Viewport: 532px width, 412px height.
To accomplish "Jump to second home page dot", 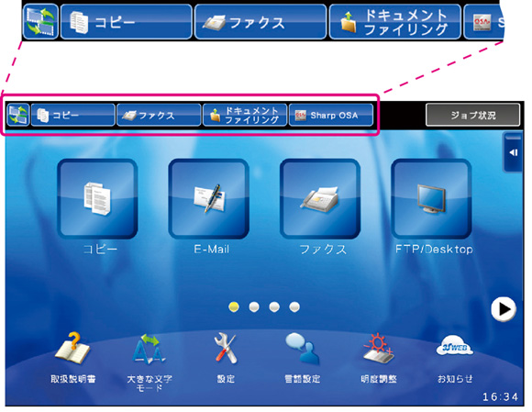I will pyautogui.click(x=254, y=306).
